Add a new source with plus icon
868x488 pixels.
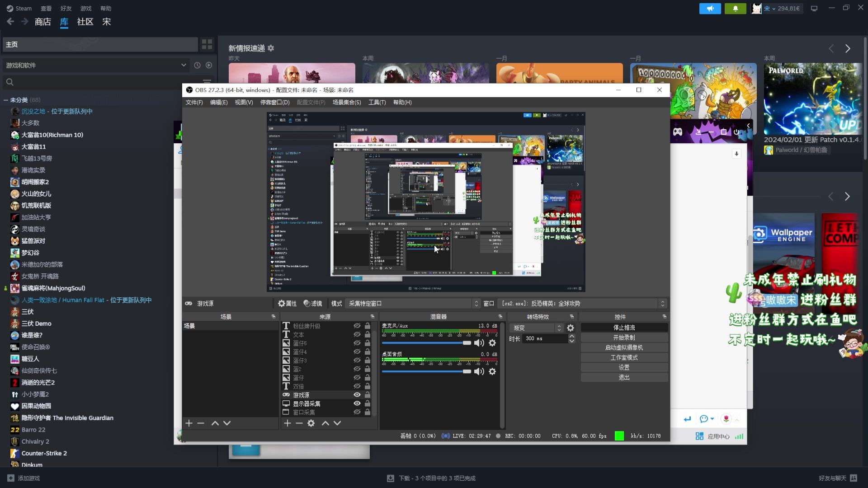(287, 423)
